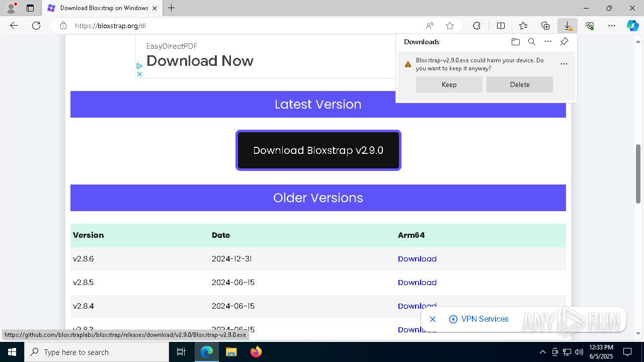Open more options in Downloads panel header

[x=548, y=42]
